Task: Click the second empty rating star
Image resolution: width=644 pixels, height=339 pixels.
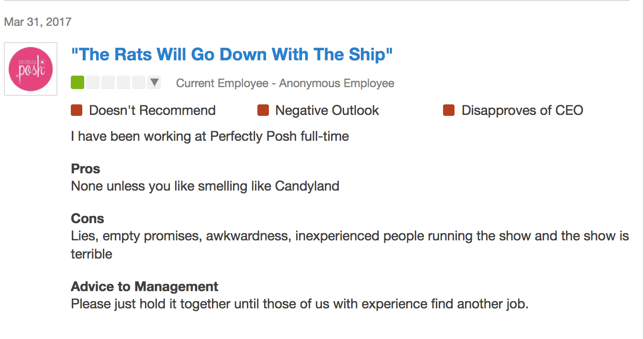Action: (93, 83)
